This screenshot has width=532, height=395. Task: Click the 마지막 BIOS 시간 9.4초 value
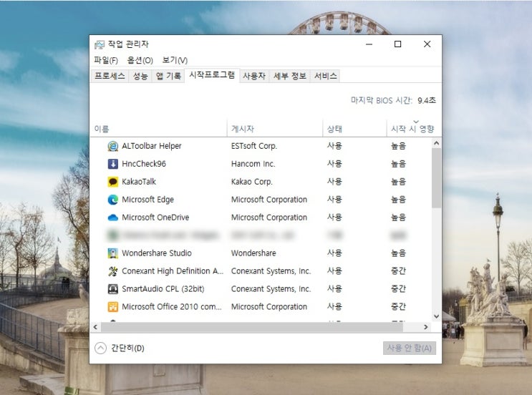427,100
